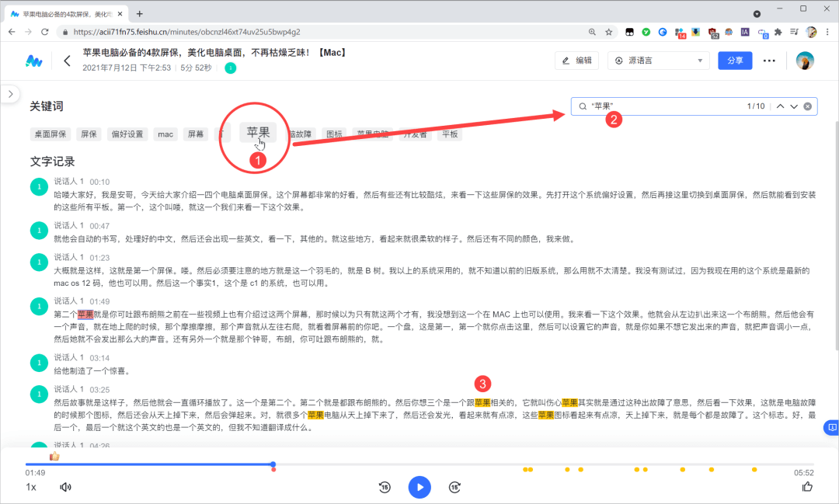Viewport: 839px width, 504px height.
Task: Click the playback progress handle
Action: (x=273, y=464)
